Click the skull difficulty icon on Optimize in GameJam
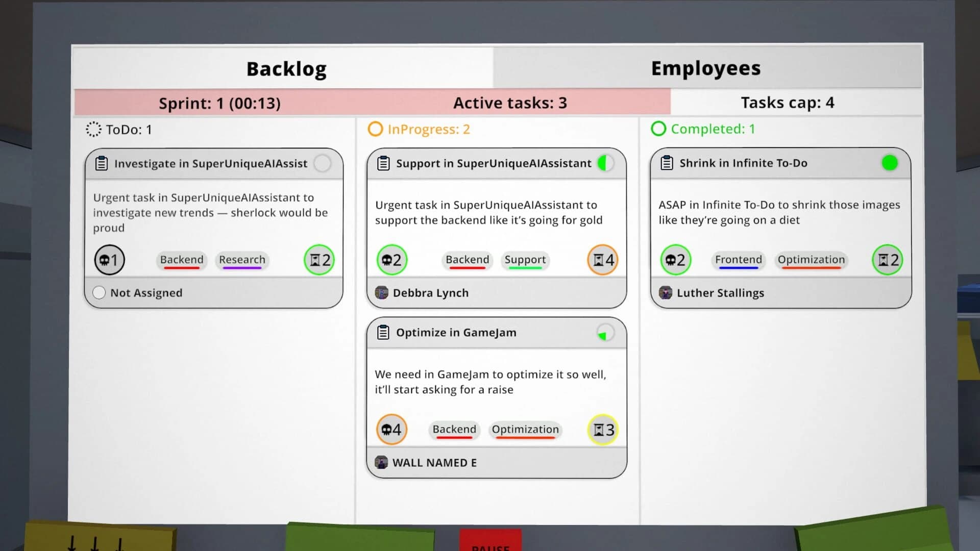The image size is (980, 551). click(391, 430)
